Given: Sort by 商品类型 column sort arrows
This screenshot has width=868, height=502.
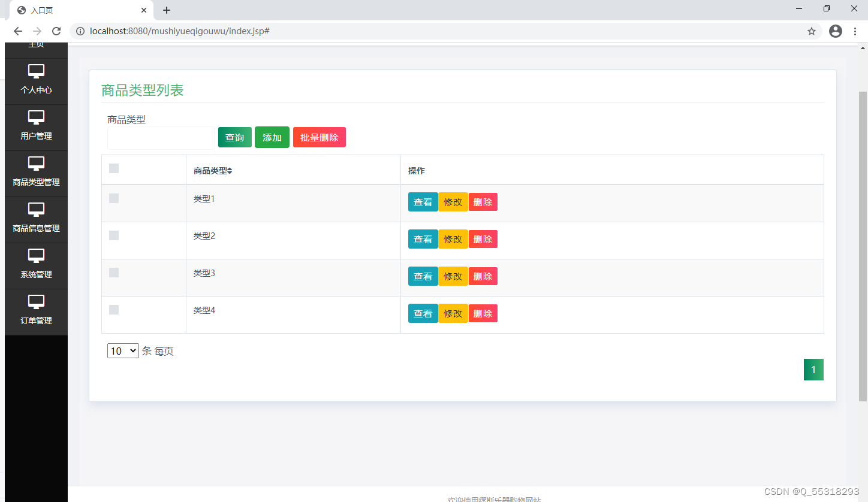Looking at the screenshot, I should pyautogui.click(x=230, y=171).
